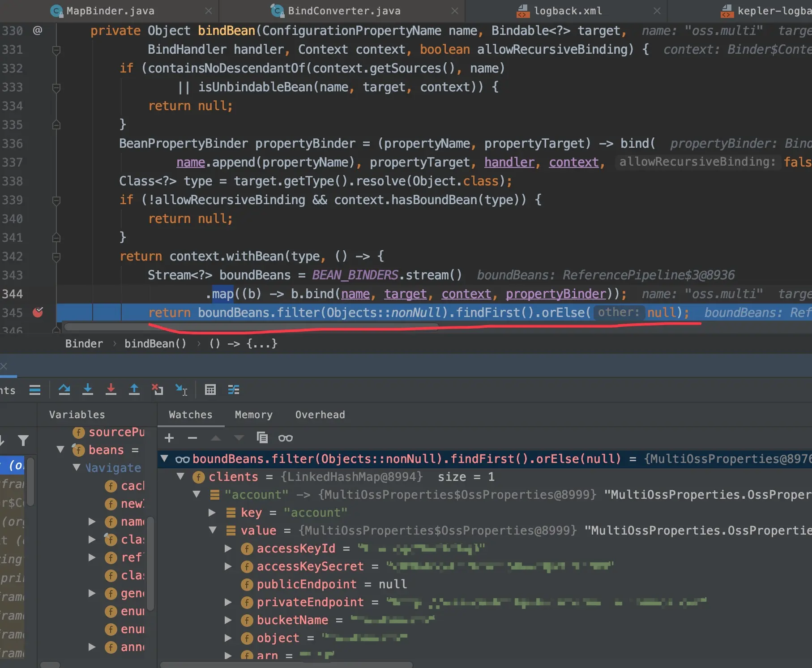
Task: Switch to the BindConverter.java tab
Action: tap(344, 11)
